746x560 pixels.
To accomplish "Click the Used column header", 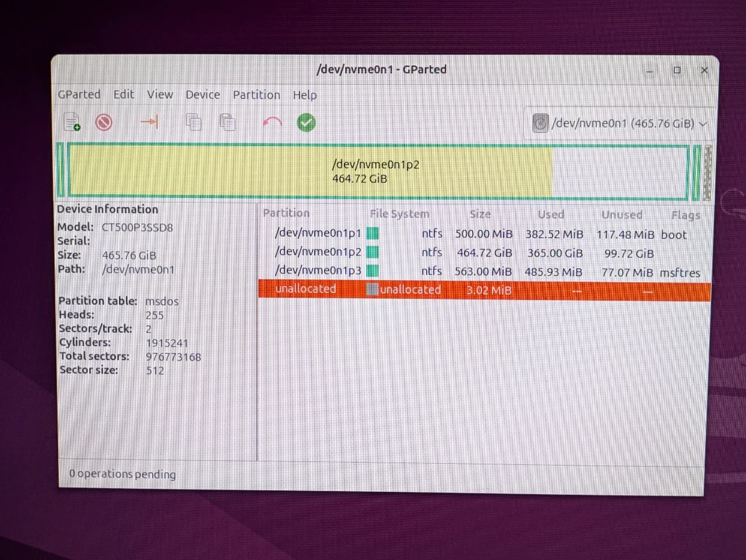I will pos(551,214).
